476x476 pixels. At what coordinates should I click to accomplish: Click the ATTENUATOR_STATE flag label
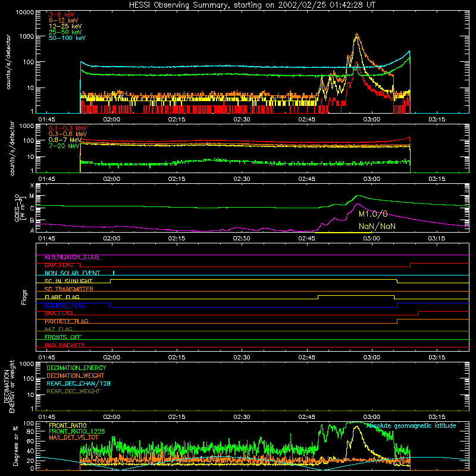[72, 258]
